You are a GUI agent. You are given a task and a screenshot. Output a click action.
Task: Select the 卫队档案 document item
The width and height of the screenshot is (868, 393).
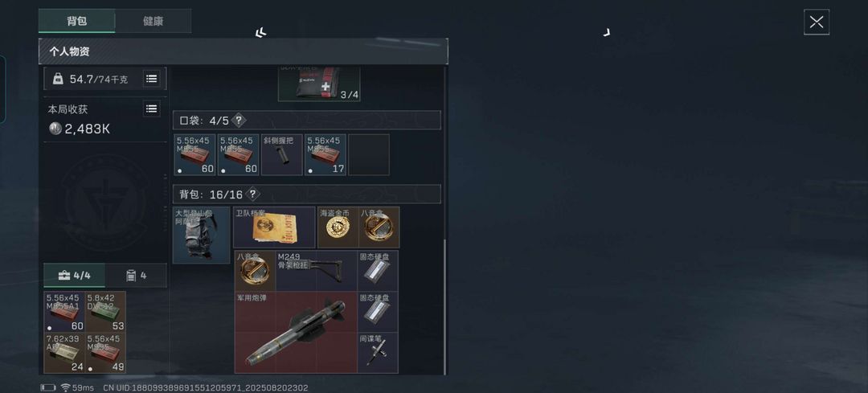pos(274,227)
